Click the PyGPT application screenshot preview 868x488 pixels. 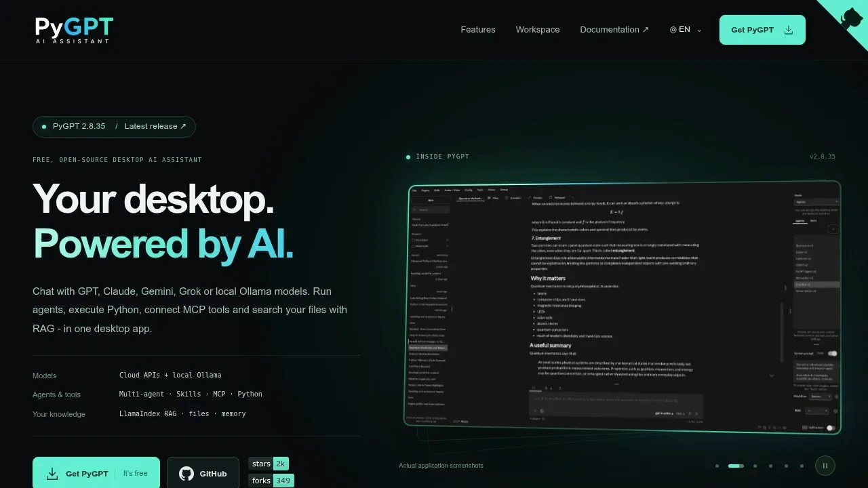pos(622,307)
